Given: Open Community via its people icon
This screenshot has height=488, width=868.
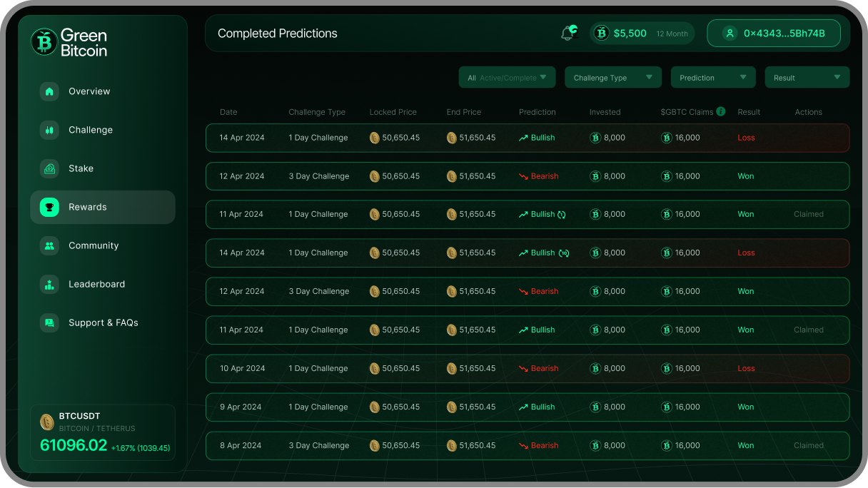Looking at the screenshot, I should (49, 245).
